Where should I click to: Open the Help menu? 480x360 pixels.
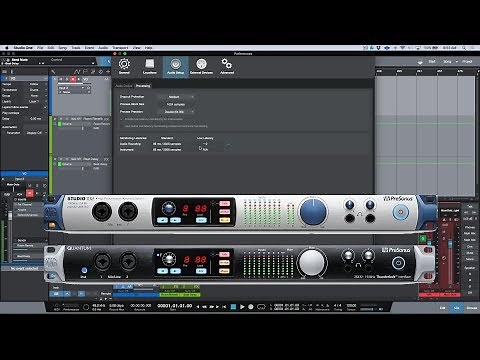(148, 48)
